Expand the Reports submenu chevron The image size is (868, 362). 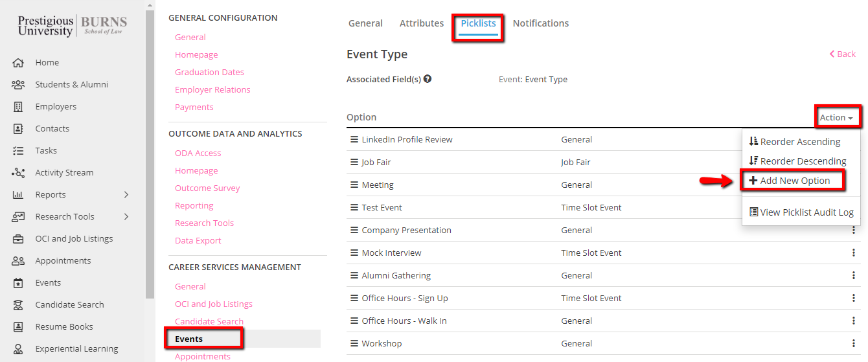click(126, 195)
